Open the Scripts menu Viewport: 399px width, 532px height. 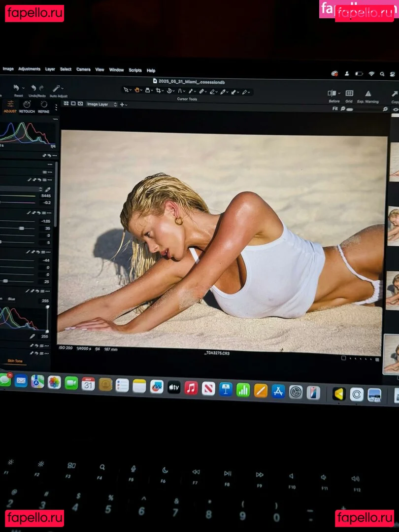click(x=135, y=70)
